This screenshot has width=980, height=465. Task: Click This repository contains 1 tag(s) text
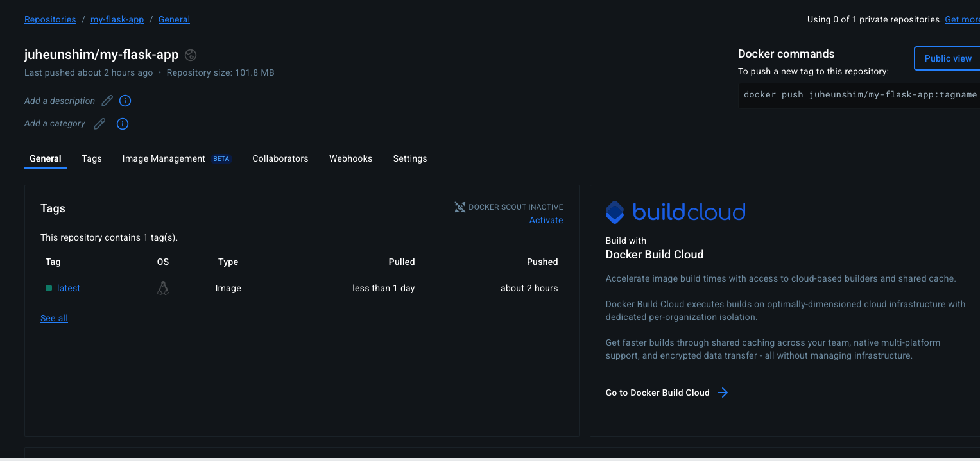click(x=109, y=237)
